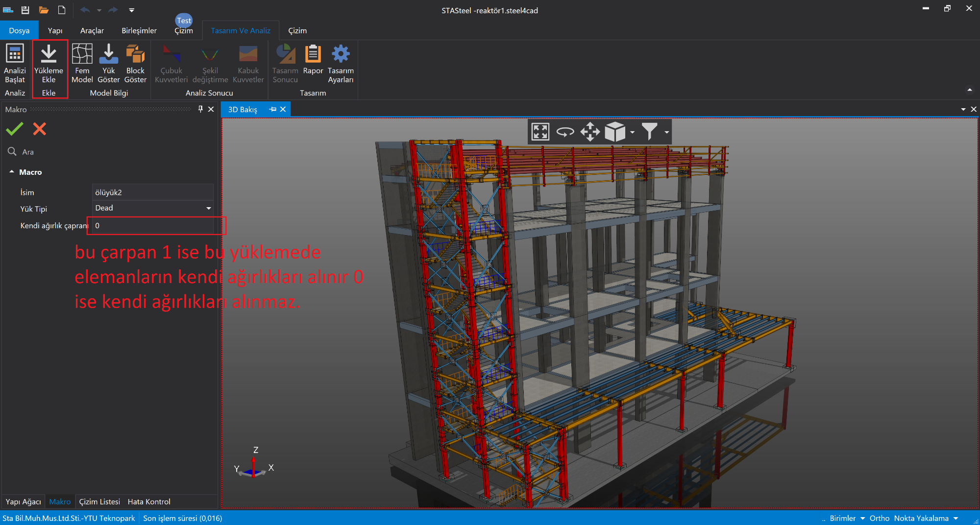This screenshot has width=980, height=525.
Task: Cancel macro with red X
Action: [x=40, y=129]
